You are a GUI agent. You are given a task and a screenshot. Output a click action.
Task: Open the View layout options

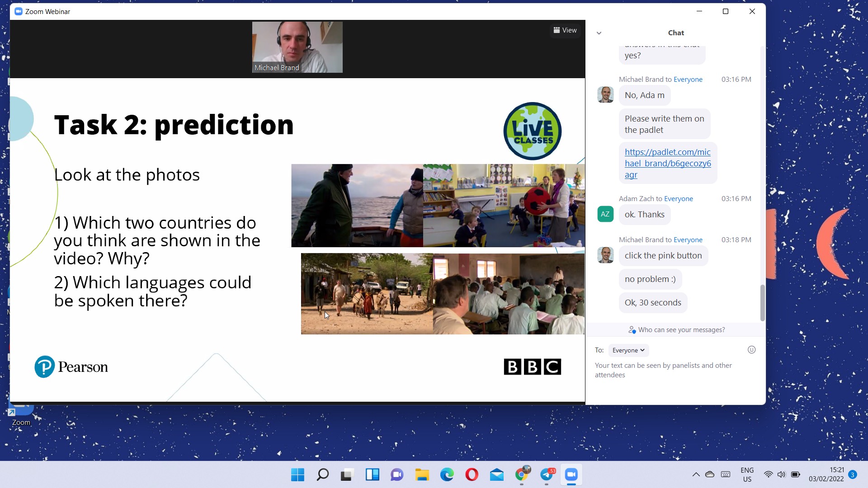pos(565,30)
